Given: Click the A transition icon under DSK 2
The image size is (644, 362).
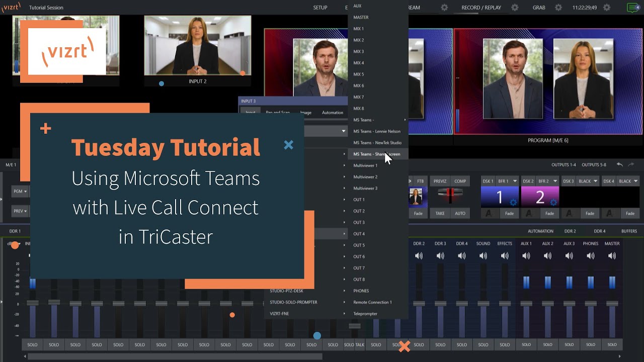Looking at the screenshot, I should (x=530, y=213).
